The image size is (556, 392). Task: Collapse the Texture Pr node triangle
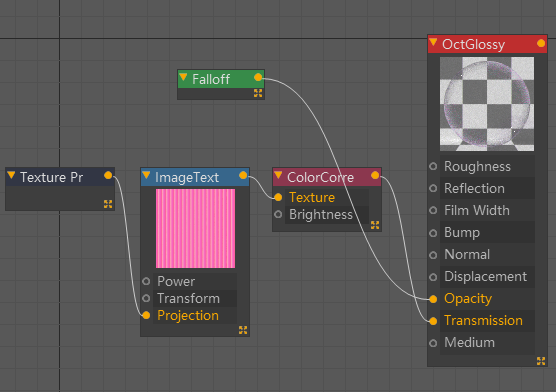point(11,175)
